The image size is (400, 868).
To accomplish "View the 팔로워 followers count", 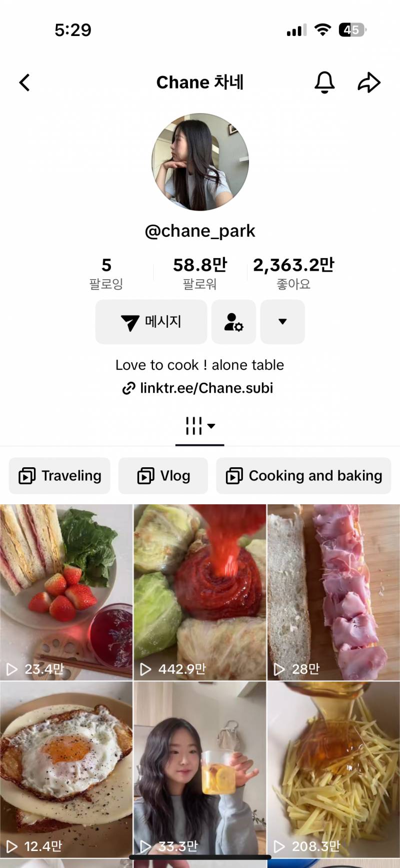I will coord(199,273).
